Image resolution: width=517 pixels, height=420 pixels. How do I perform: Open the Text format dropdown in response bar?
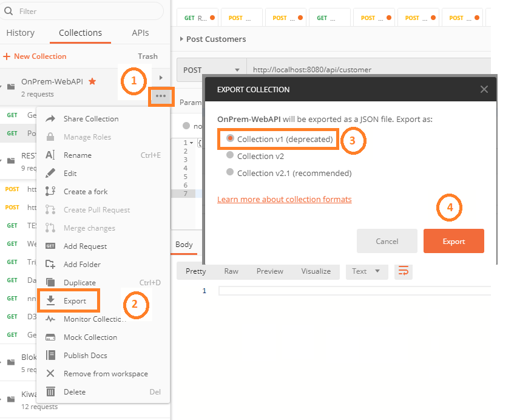coord(367,271)
